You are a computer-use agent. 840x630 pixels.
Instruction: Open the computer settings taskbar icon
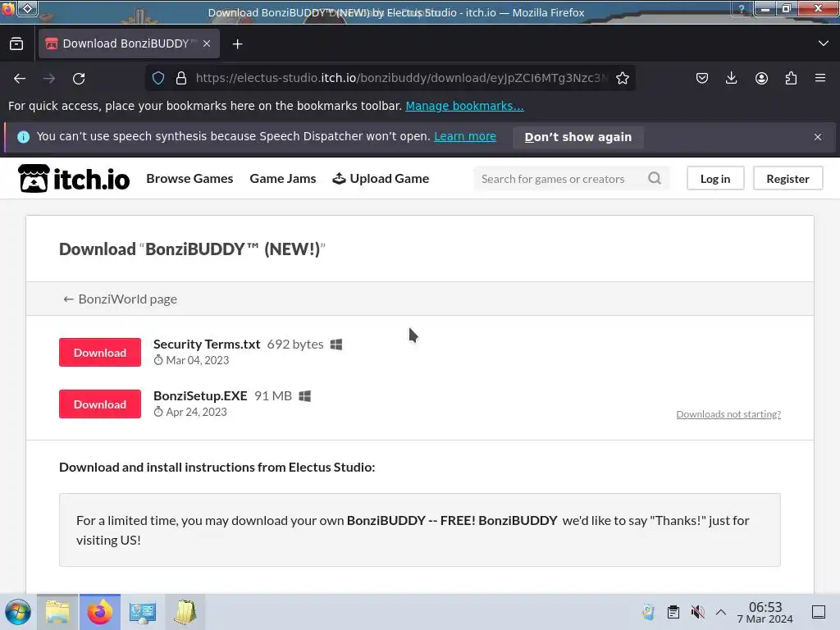[x=143, y=612]
